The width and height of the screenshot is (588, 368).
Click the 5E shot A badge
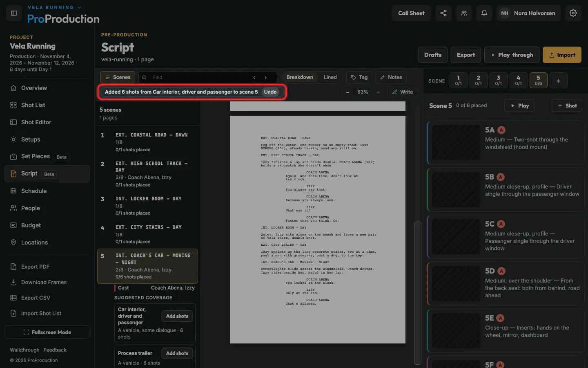[x=500, y=318]
